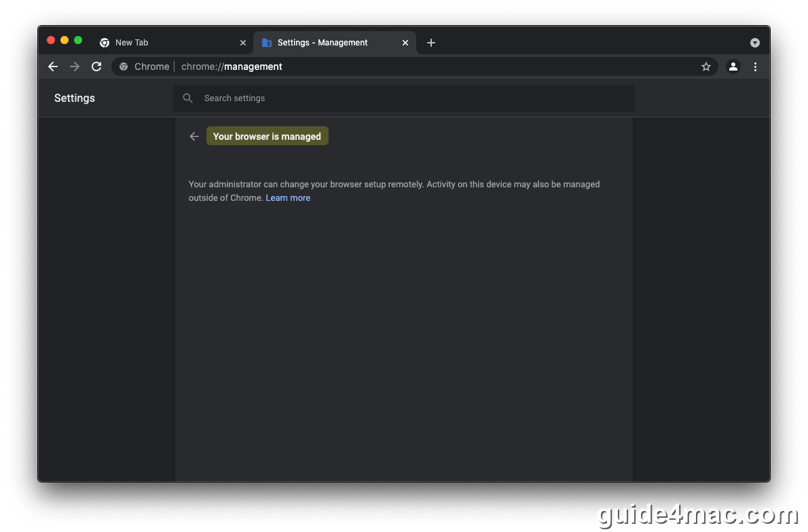Viewport: 808px width, 532px height.
Task: Click the magnifier icon in Search settings
Action: click(x=187, y=98)
